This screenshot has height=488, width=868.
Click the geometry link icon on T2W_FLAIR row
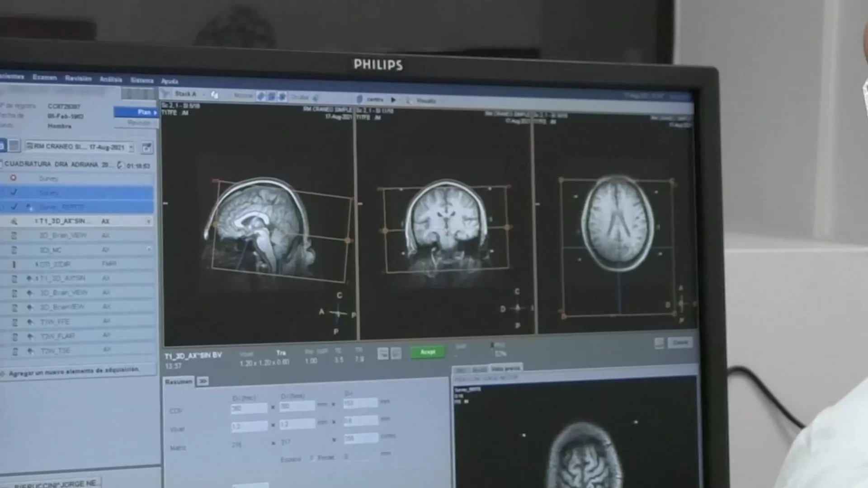tap(30, 336)
